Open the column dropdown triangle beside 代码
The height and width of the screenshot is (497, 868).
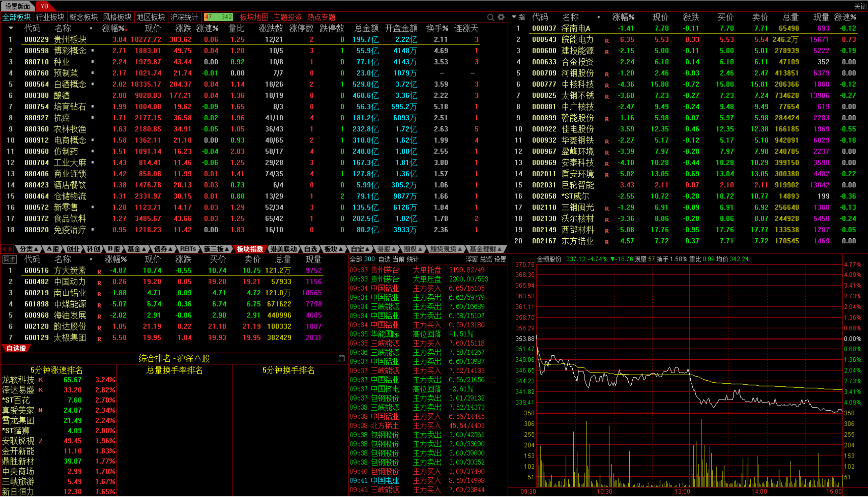click(11, 28)
